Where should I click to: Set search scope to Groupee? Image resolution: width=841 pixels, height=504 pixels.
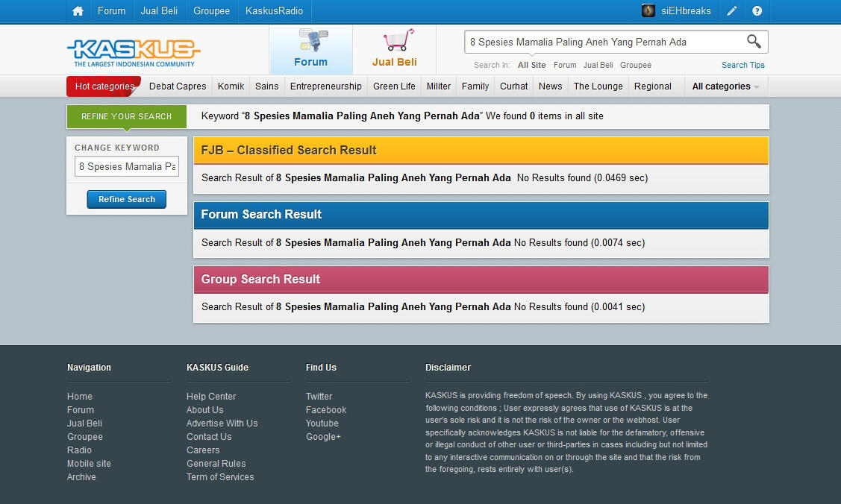(x=636, y=65)
